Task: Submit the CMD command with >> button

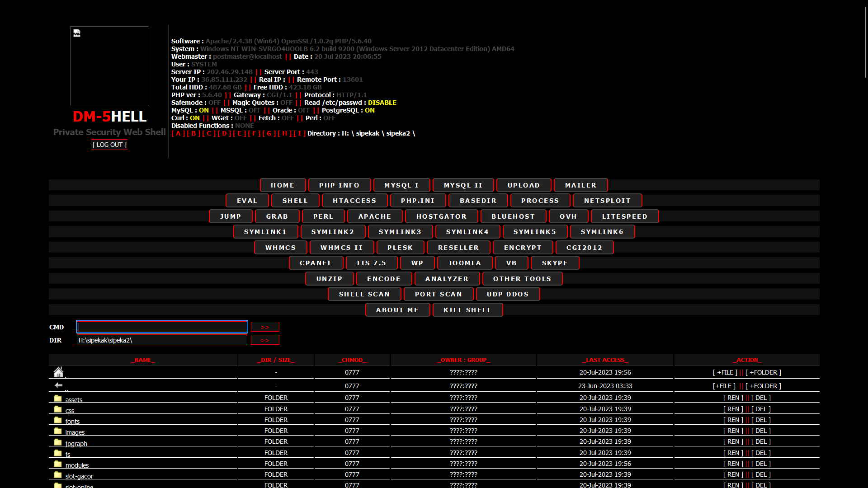Action: (x=265, y=327)
